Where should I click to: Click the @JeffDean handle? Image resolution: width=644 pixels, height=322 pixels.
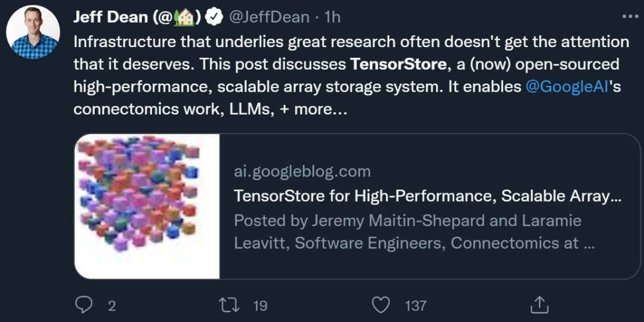click(270, 17)
